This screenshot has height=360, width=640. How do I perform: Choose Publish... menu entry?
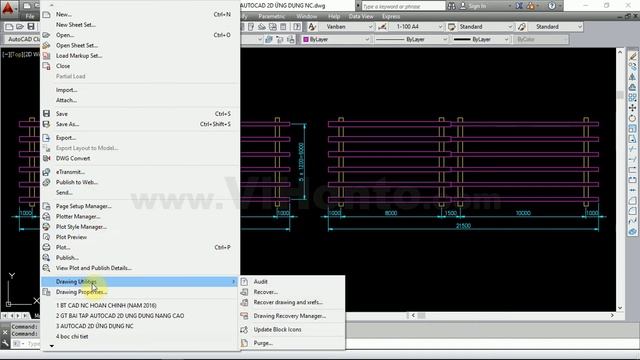pyautogui.click(x=139, y=258)
